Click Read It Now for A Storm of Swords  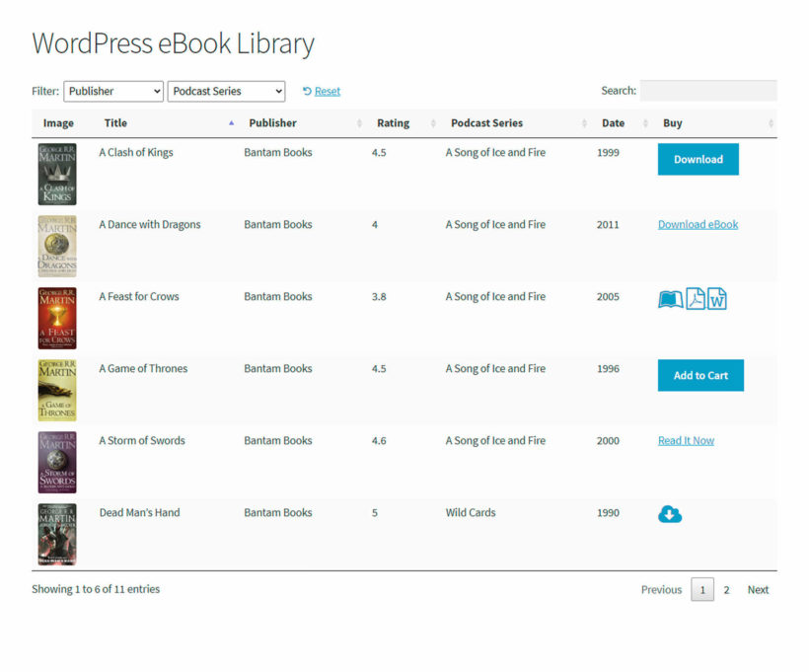686,440
